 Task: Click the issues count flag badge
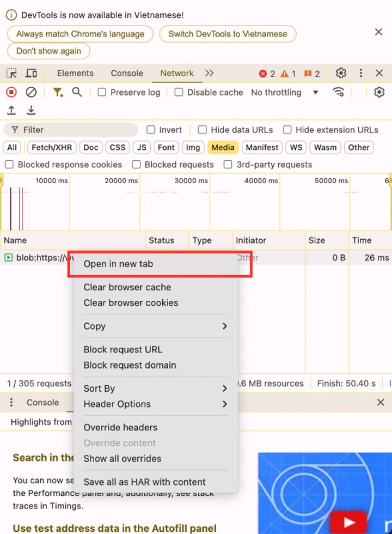311,74
